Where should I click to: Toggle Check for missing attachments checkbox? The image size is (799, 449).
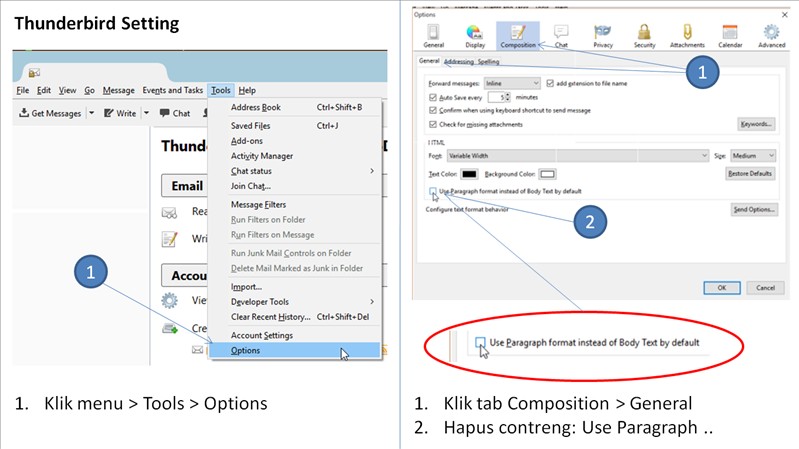[x=433, y=124]
